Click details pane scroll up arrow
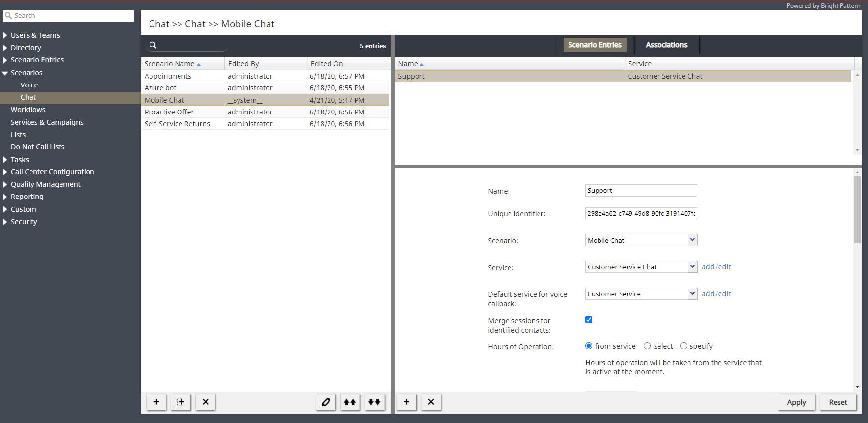 coord(857,172)
